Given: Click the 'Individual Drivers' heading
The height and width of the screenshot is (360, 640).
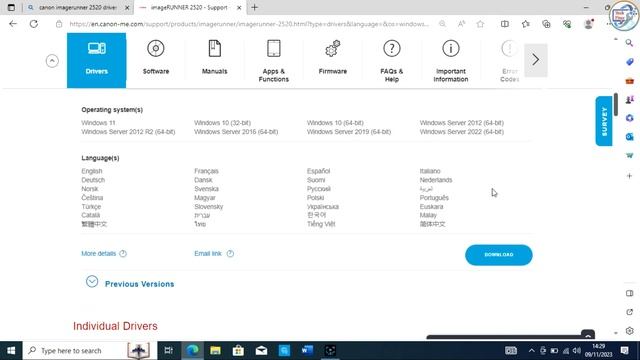Looking at the screenshot, I should [115, 326].
